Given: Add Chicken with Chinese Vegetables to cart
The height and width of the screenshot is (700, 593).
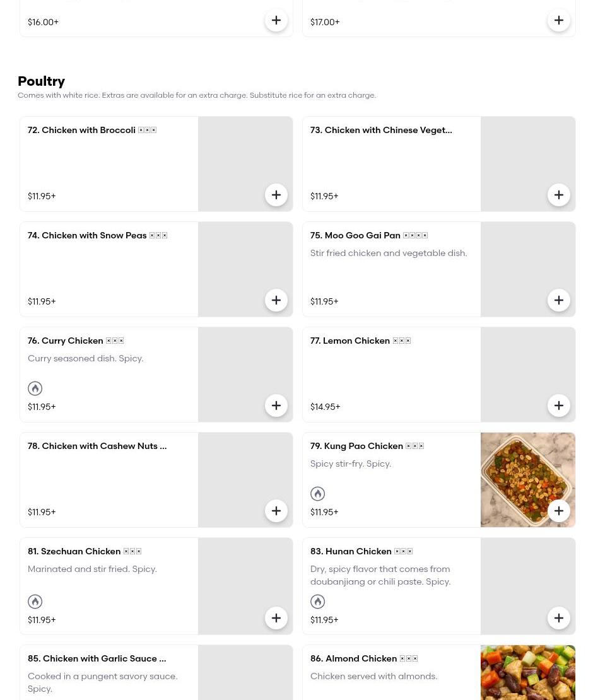Looking at the screenshot, I should coord(559,195).
